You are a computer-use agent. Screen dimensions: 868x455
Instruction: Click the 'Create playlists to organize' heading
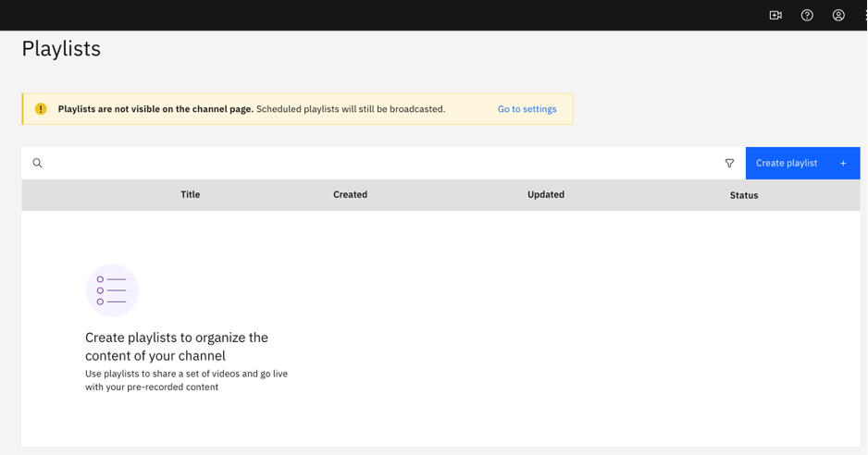(177, 347)
